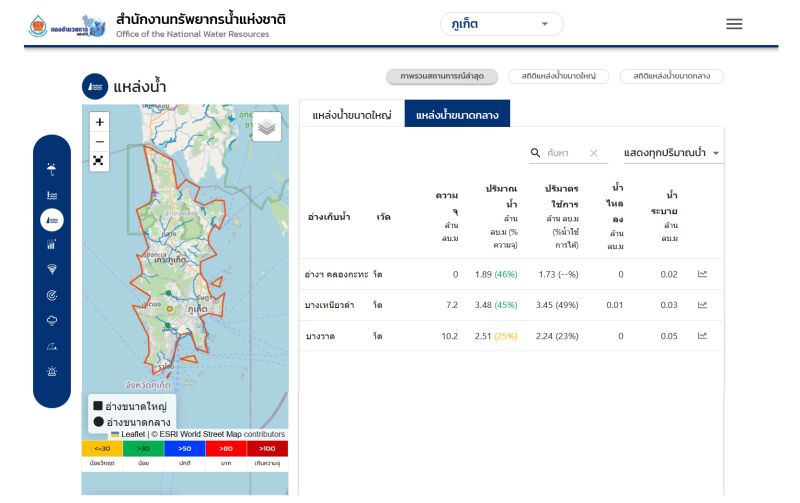This screenshot has width=800, height=503.
Task: Zoom in on the map
Action: [99, 122]
